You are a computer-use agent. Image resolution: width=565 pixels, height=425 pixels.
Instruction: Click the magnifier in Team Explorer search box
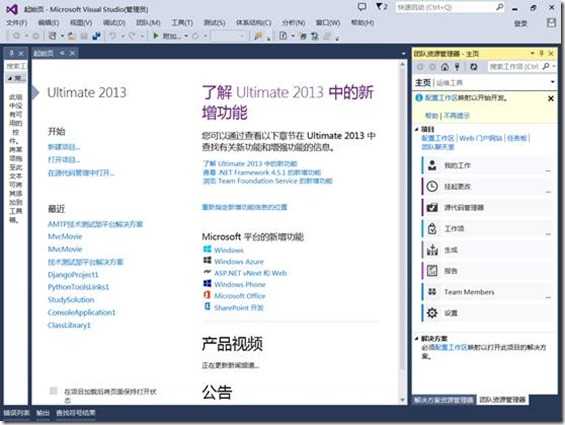click(x=546, y=66)
